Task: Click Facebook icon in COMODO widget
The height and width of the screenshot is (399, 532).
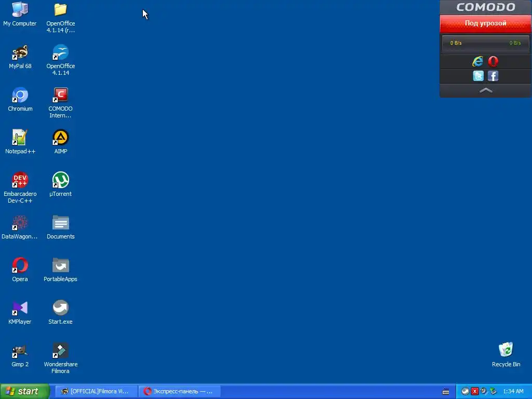Action: [x=493, y=76]
